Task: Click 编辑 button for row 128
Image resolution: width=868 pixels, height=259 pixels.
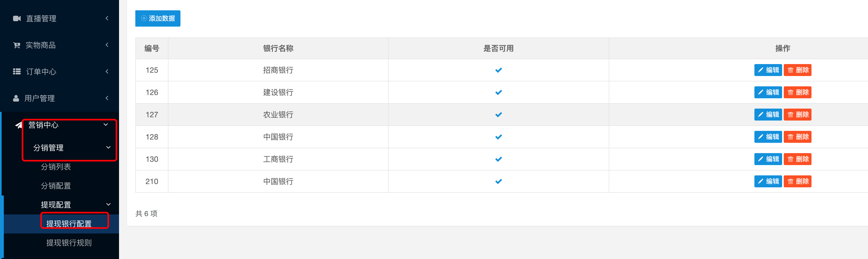Action: tap(768, 137)
